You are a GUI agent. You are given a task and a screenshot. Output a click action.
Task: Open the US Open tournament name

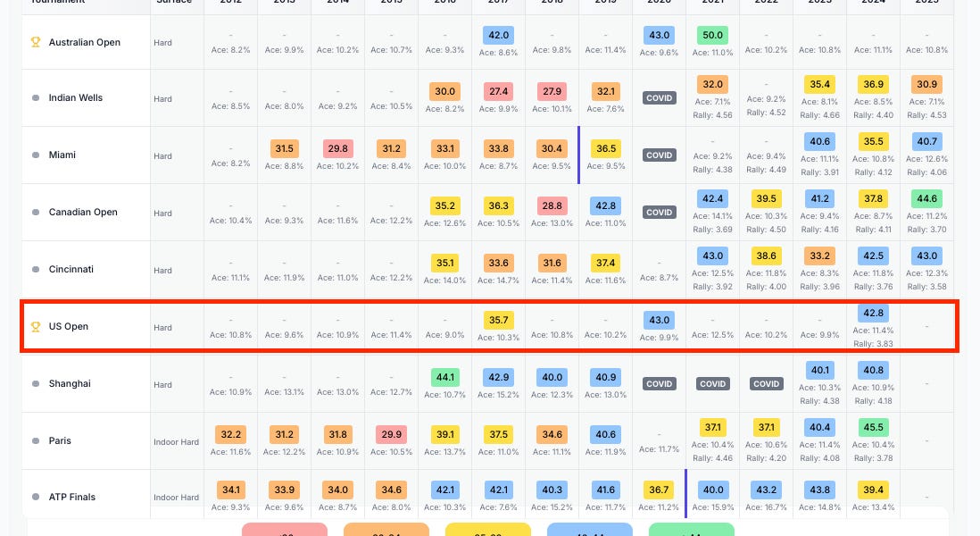click(68, 326)
